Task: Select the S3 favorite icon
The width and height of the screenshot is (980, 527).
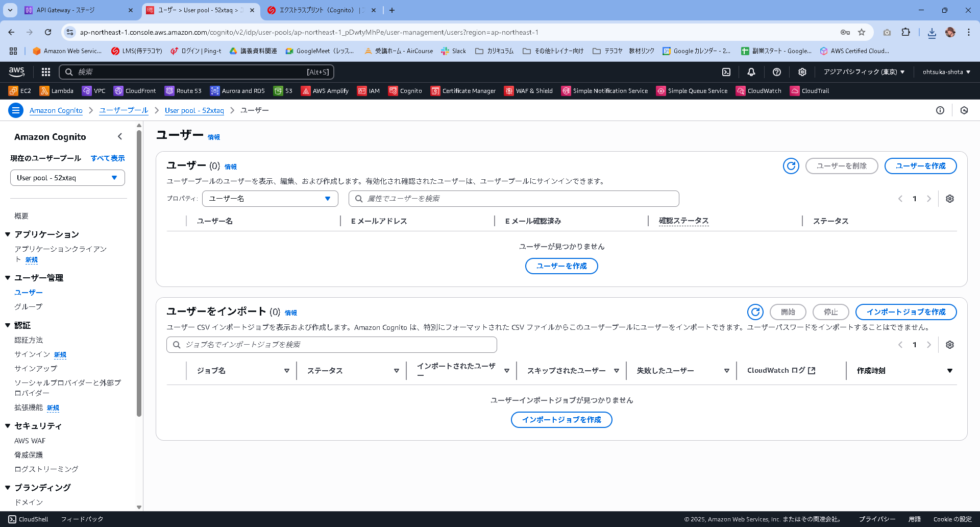Action: pos(283,90)
